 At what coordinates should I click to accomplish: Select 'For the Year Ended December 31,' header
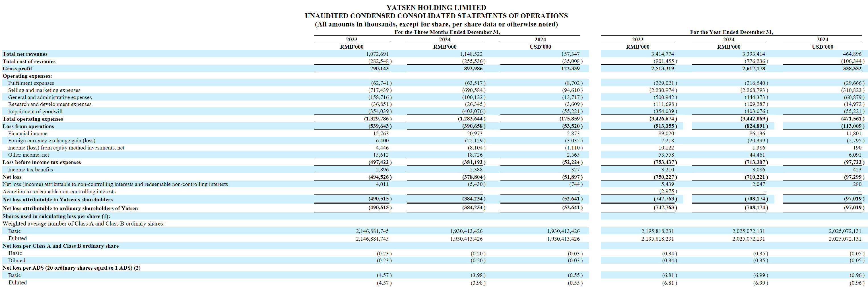pos(731,32)
